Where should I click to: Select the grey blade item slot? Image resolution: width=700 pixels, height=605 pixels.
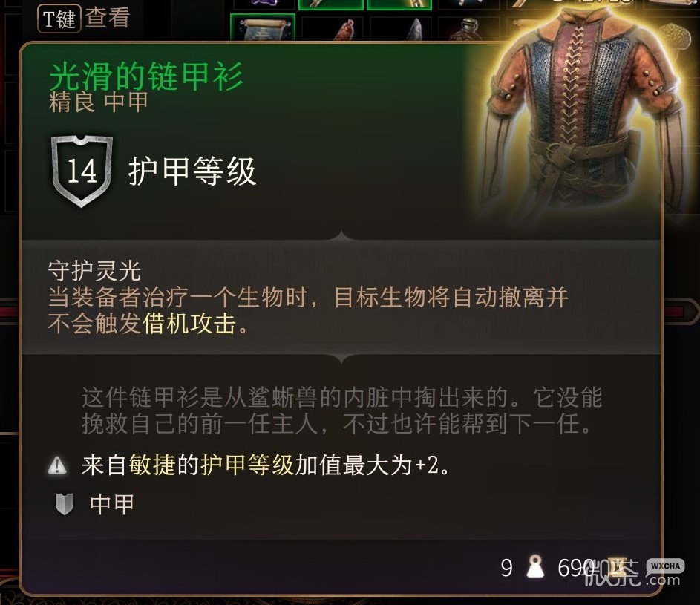coord(415,30)
